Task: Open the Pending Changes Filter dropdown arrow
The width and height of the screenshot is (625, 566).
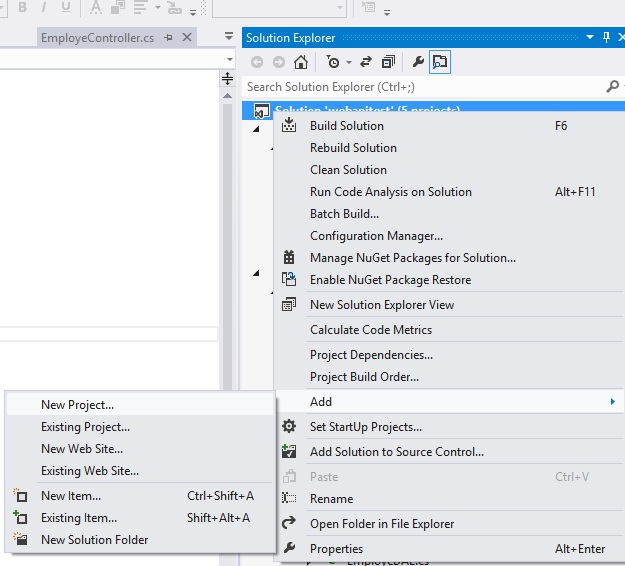Action: [349, 62]
